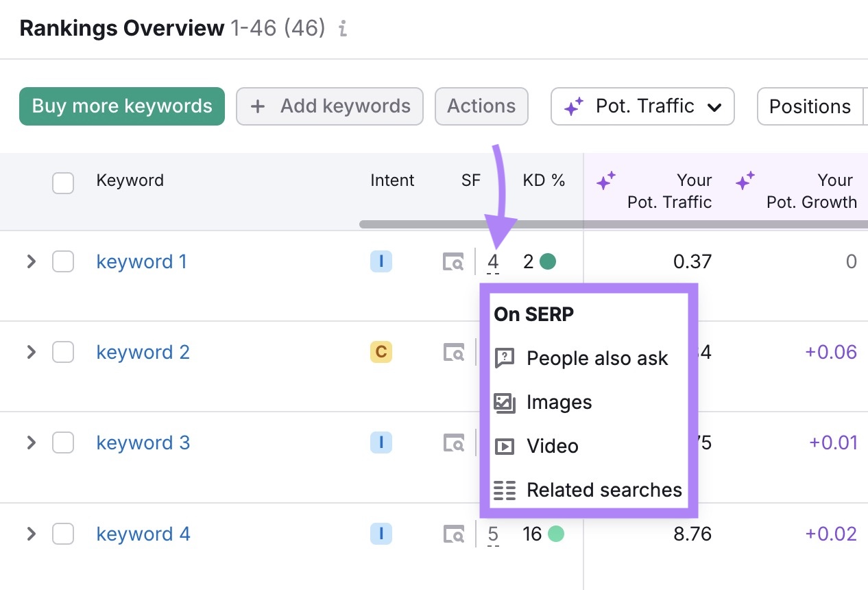Open the Pot. Traffic dropdown
This screenshot has height=590, width=868.
pyautogui.click(x=642, y=106)
